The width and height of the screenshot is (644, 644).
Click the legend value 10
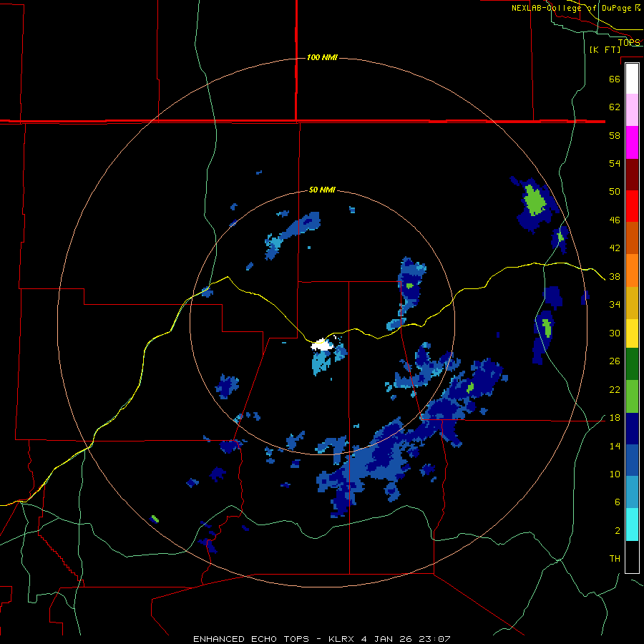point(615,474)
